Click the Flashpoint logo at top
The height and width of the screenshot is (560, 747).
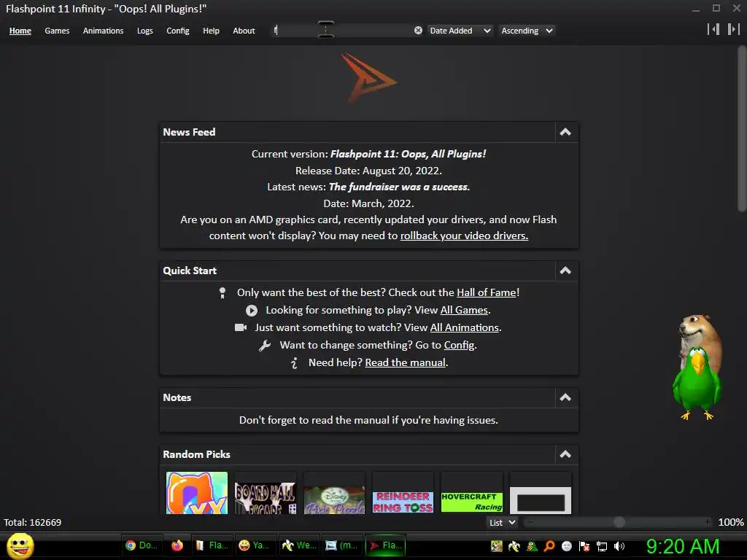tap(368, 78)
